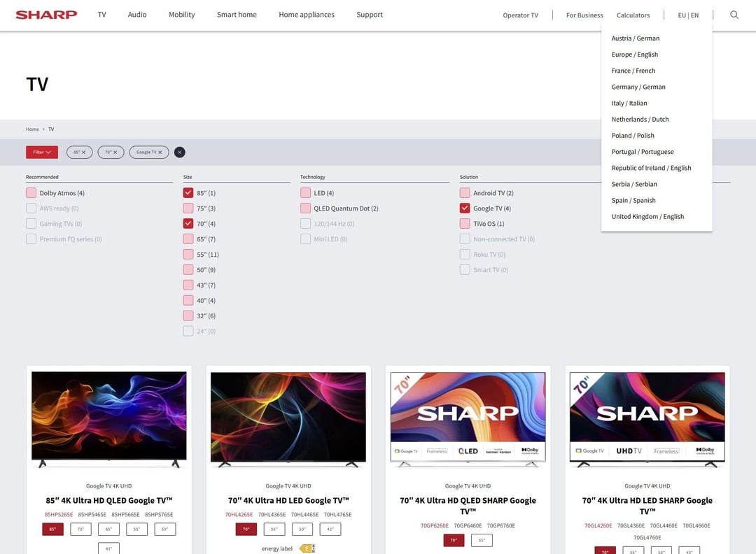The width and height of the screenshot is (756, 554).
Task: Select Republic of Ireland / English
Action: click(652, 168)
